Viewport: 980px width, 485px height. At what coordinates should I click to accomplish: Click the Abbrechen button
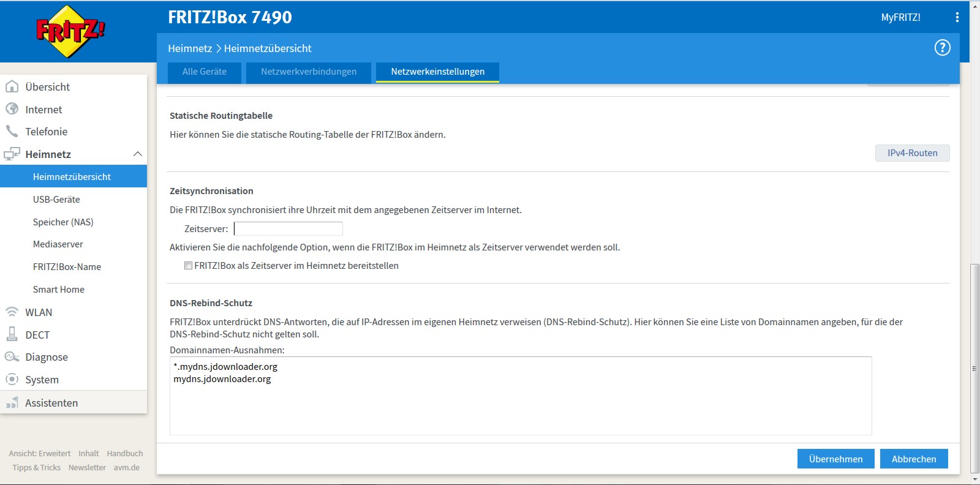tap(914, 459)
